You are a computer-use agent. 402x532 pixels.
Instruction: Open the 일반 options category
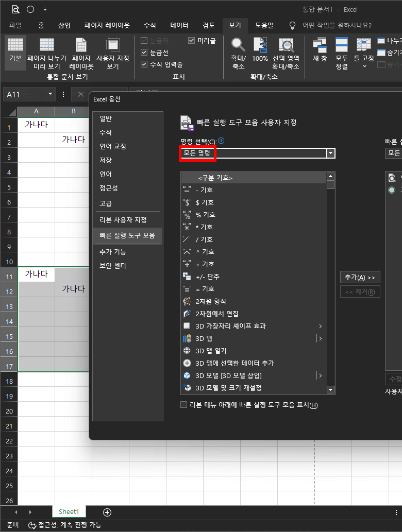pyautogui.click(x=127, y=118)
